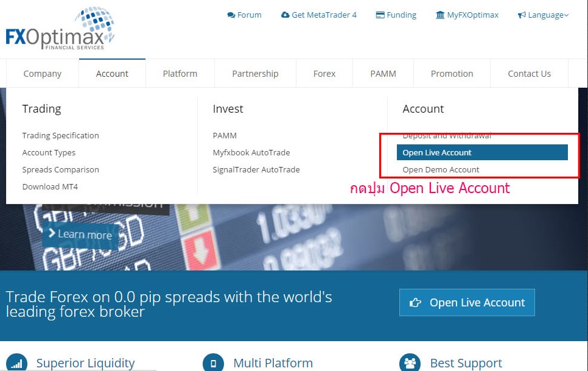The width and height of the screenshot is (588, 371).
Task: Click the MyFXOptimax bank building icon
Action: [440, 15]
